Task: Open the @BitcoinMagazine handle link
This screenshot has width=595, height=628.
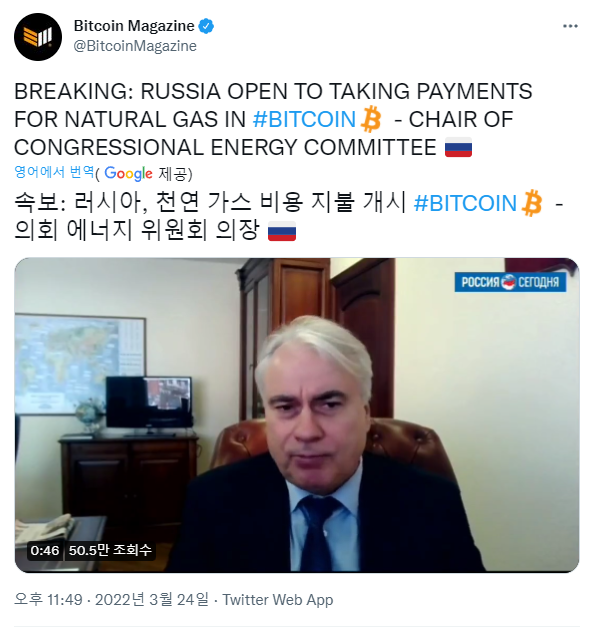Action: (x=135, y=46)
